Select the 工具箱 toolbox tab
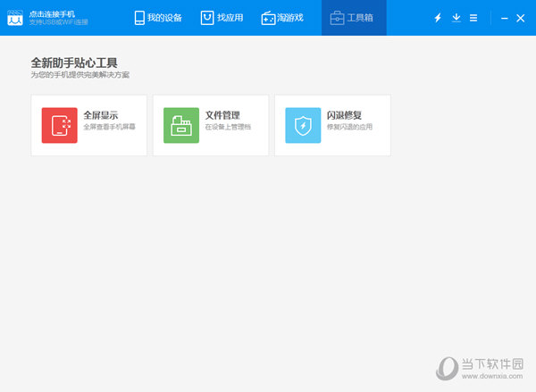Image resolution: width=536 pixels, height=392 pixels. [x=354, y=18]
